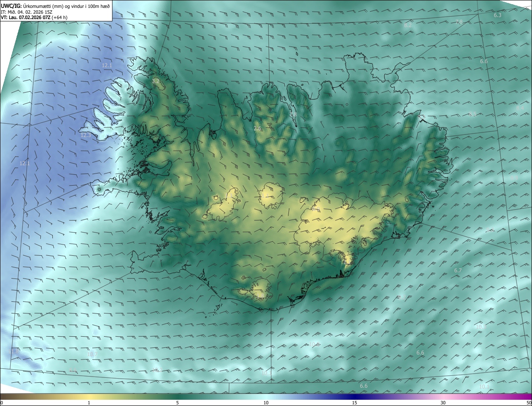532x406 pixels.
Task: Click the colorbar tick label 10
Action: click(x=266, y=403)
